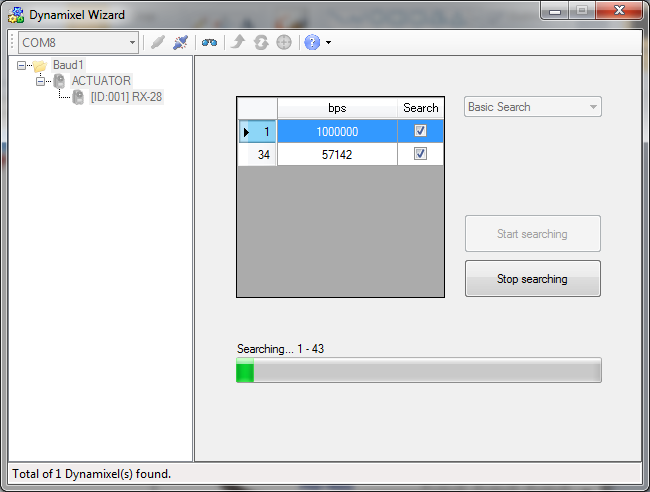Viewport: 650px width, 492px height.
Task: Click the disconnect port icon
Action: tap(180, 43)
